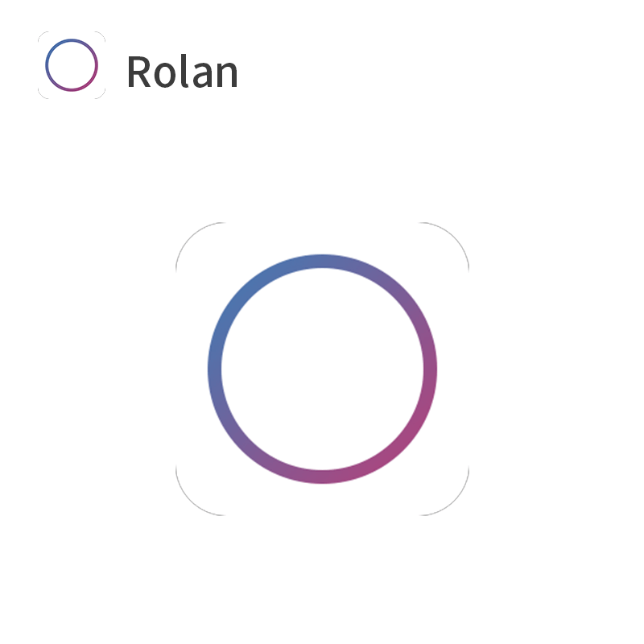Click the bottom edge of the large ring

point(322,477)
